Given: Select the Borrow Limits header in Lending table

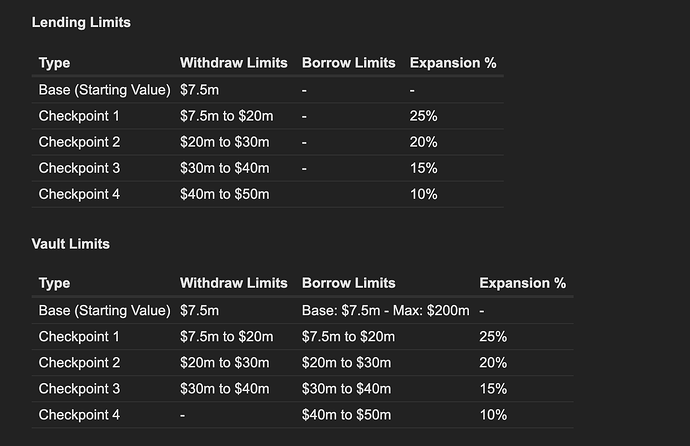Looking at the screenshot, I should (349, 63).
